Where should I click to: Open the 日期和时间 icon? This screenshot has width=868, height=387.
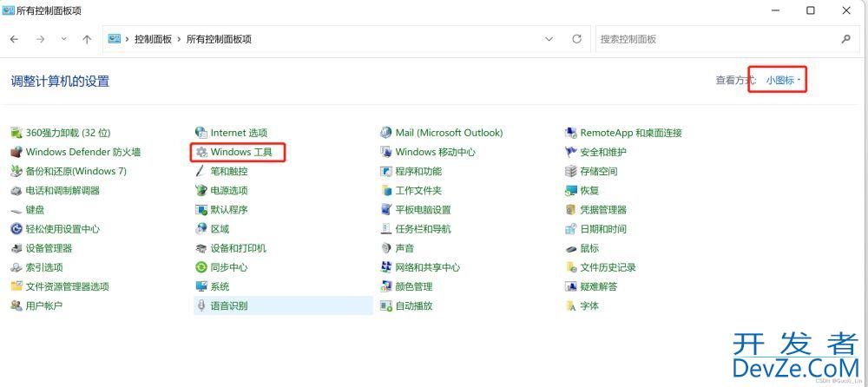click(x=571, y=229)
